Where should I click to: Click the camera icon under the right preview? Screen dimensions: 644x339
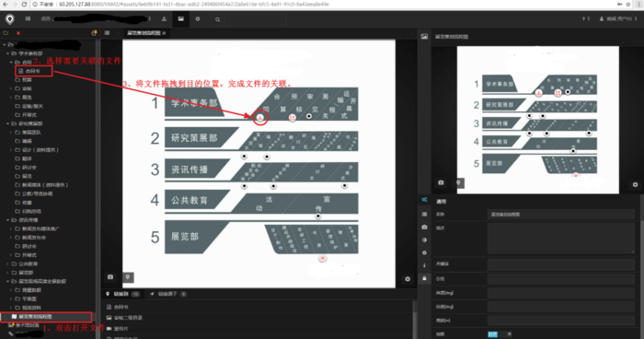click(x=441, y=182)
